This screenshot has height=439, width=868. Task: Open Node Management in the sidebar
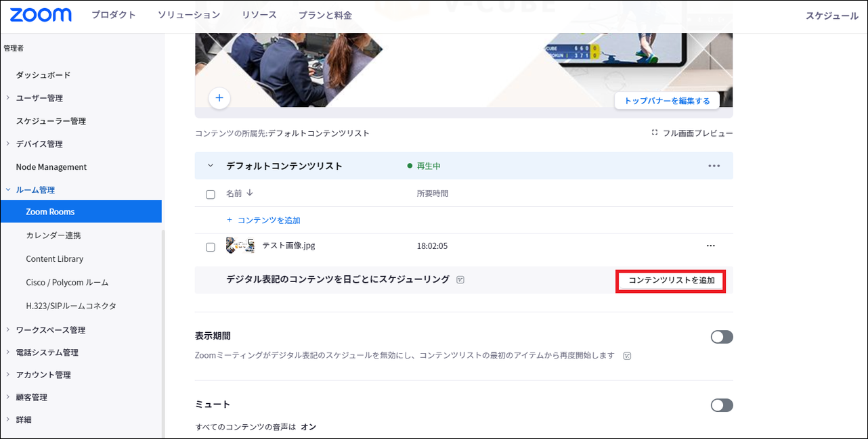pos(51,167)
